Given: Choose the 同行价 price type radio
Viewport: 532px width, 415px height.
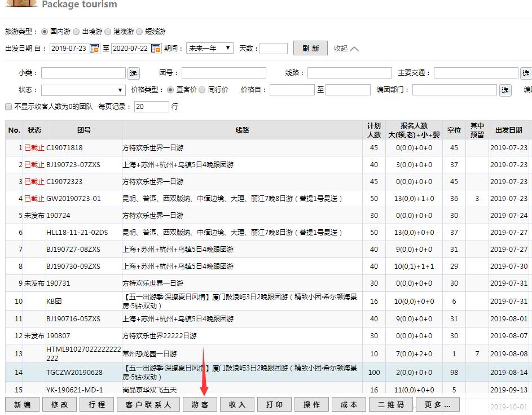Looking at the screenshot, I should click(202, 90).
